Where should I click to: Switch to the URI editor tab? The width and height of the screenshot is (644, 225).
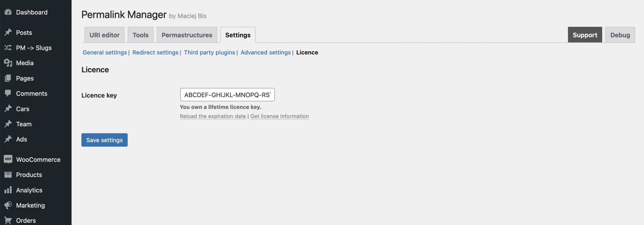point(104,35)
